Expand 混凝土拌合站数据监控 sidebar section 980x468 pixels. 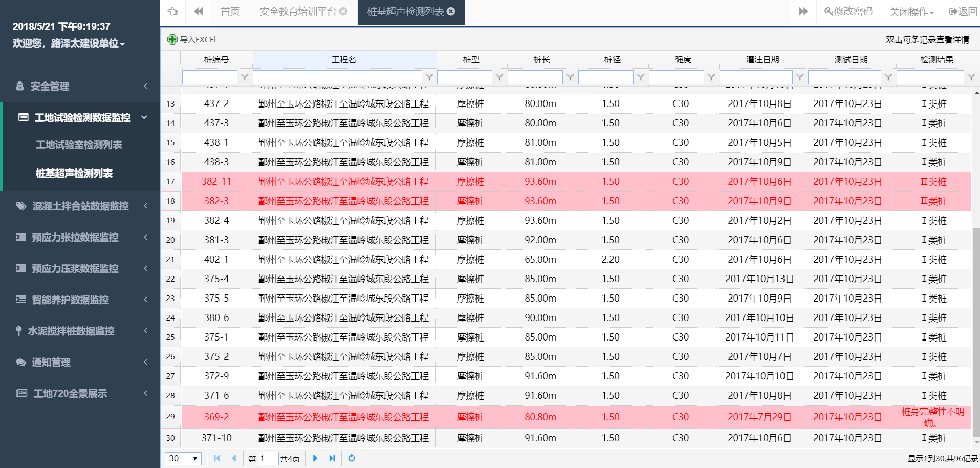tap(82, 206)
